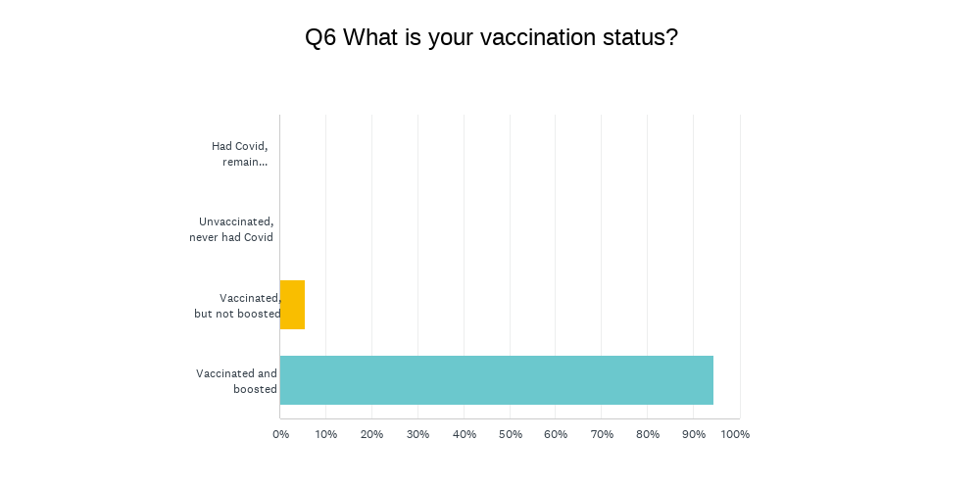
Task: Select the chart title Q6 vaccination status
Action: click(x=491, y=37)
